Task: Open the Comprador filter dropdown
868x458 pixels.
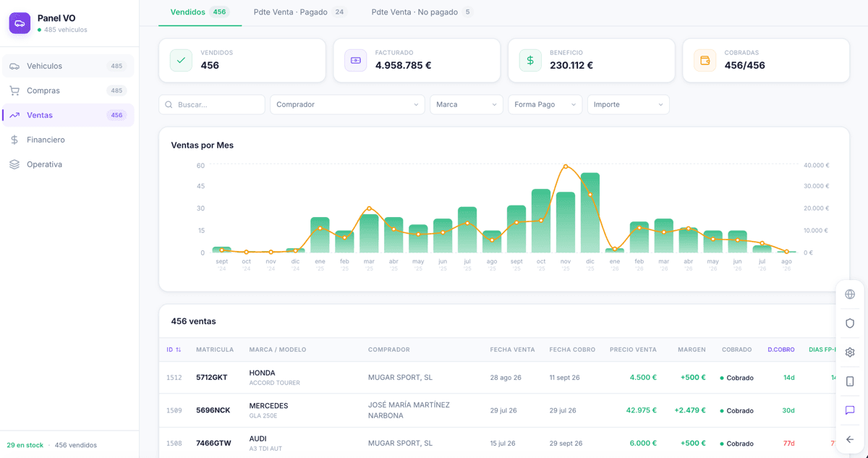Action: pyautogui.click(x=347, y=105)
